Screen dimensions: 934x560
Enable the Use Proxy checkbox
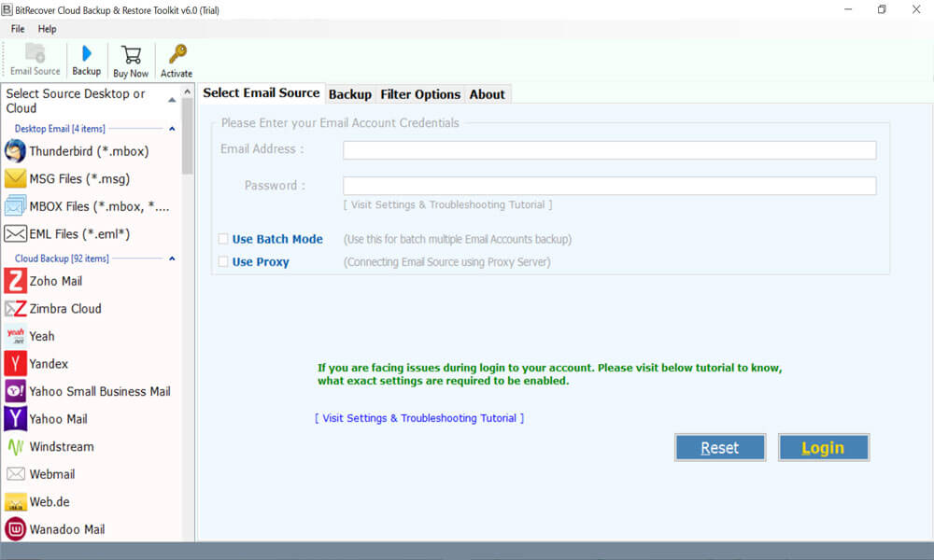[223, 262]
